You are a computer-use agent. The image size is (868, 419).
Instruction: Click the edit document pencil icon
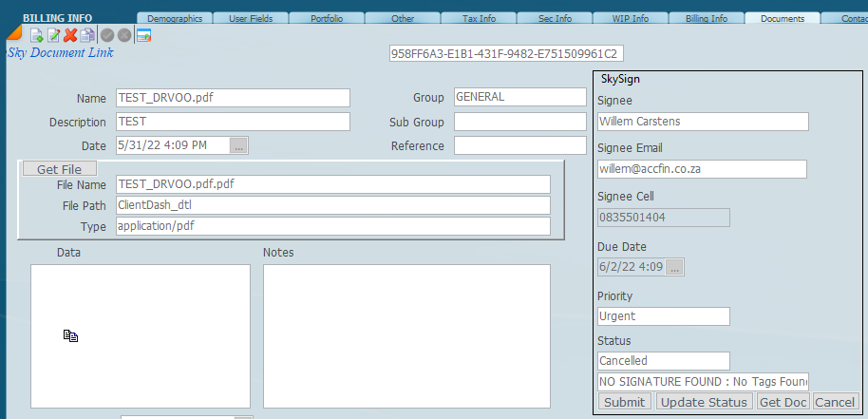[x=53, y=35]
